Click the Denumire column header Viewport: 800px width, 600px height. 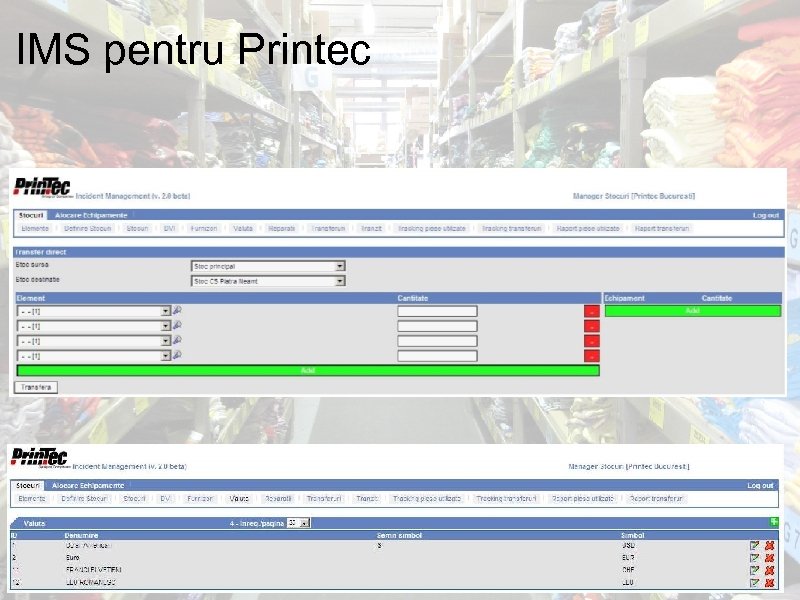click(81, 535)
